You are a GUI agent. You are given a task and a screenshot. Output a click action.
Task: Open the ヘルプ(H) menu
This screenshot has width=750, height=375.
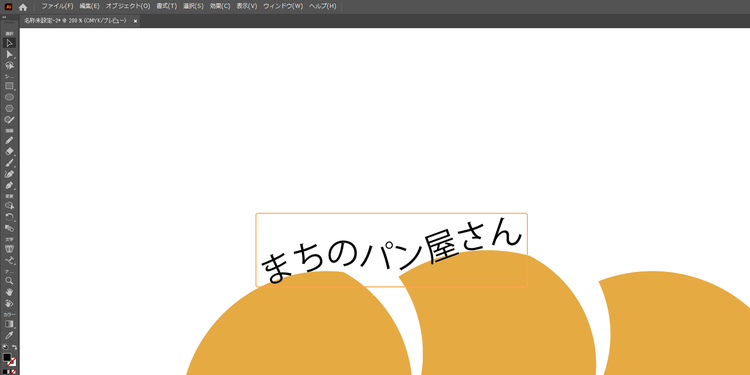pyautogui.click(x=322, y=6)
